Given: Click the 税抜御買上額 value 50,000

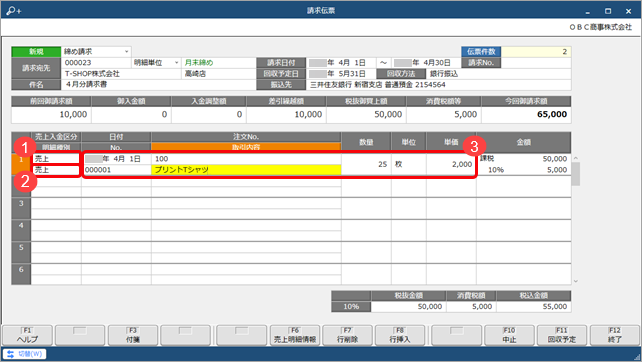Looking at the screenshot, I should 388,115.
